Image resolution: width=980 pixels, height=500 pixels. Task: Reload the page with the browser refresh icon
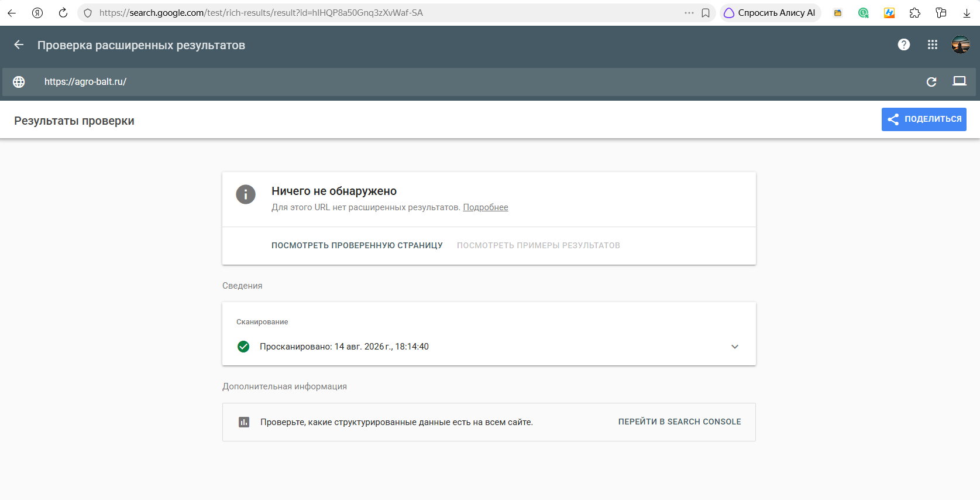point(63,13)
